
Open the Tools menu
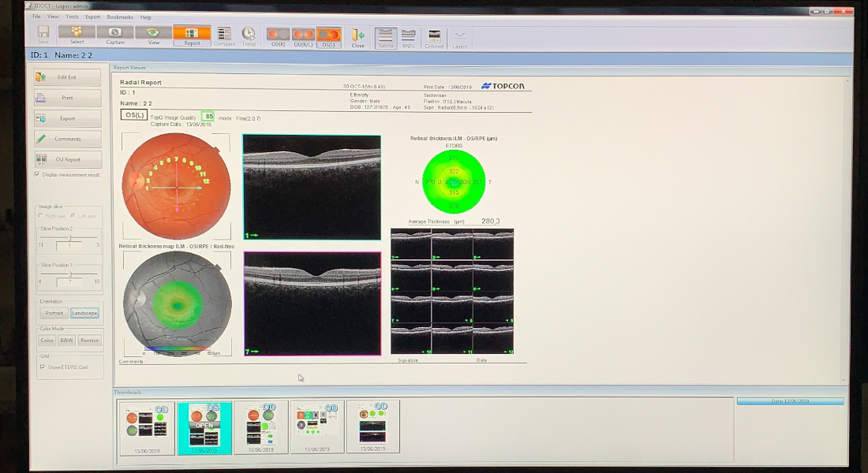pyautogui.click(x=72, y=17)
